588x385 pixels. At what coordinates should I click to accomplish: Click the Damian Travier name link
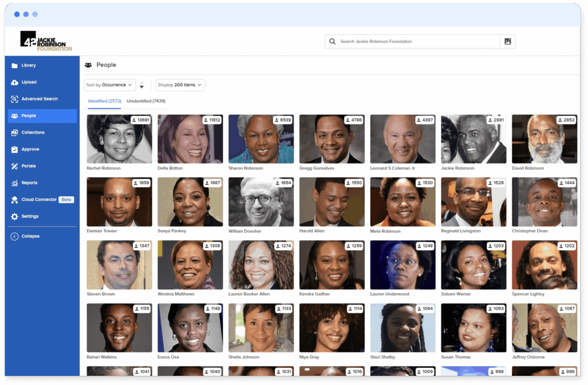pos(102,231)
